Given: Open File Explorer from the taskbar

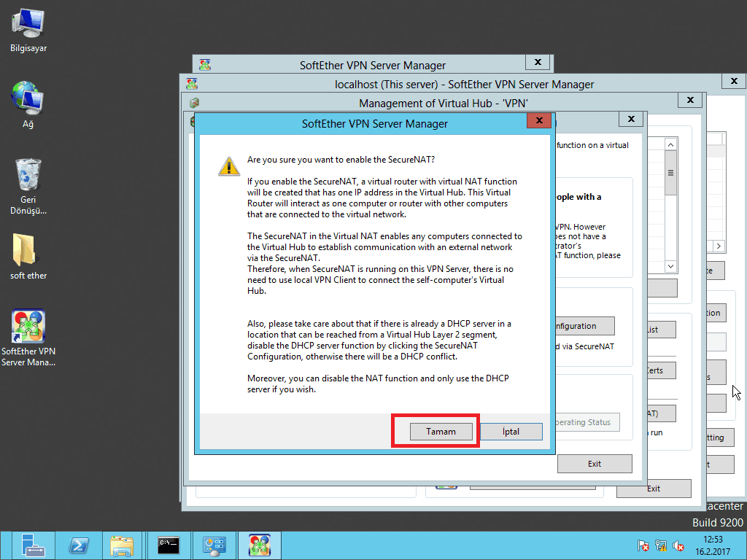Looking at the screenshot, I should point(122,545).
